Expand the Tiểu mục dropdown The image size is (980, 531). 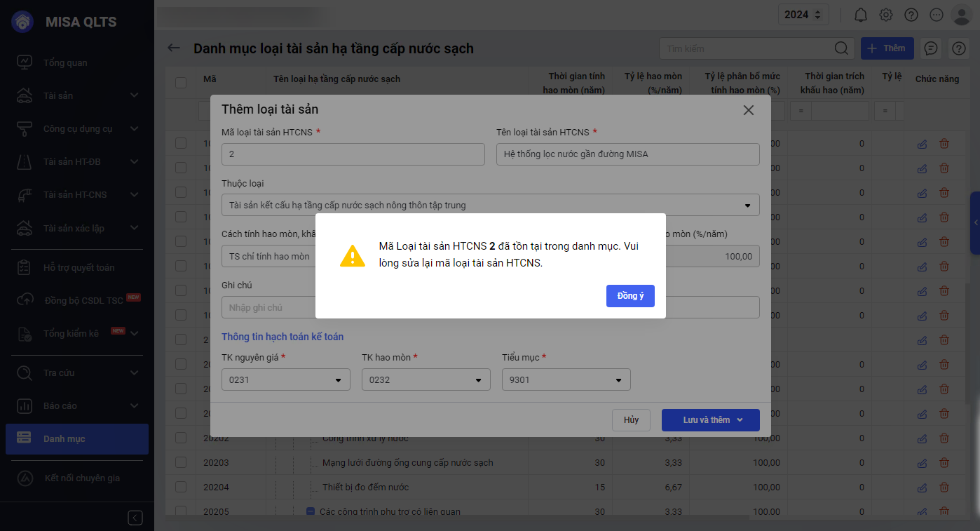619,380
